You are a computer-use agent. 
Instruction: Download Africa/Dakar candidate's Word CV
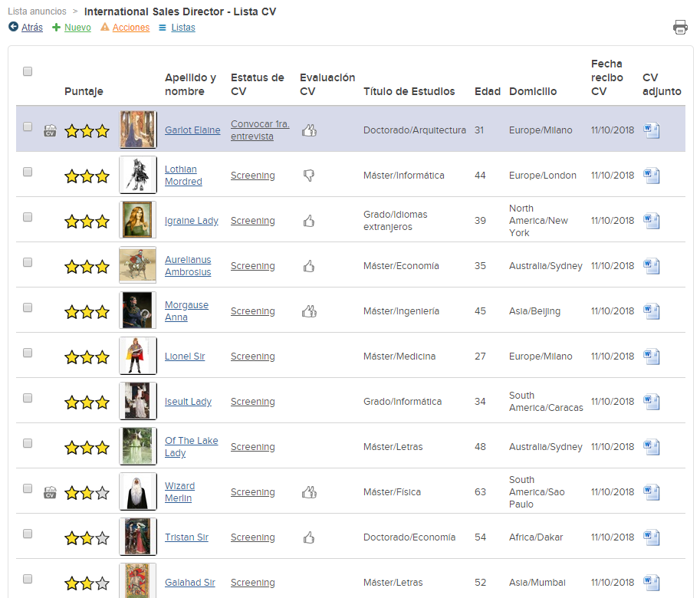click(x=652, y=537)
